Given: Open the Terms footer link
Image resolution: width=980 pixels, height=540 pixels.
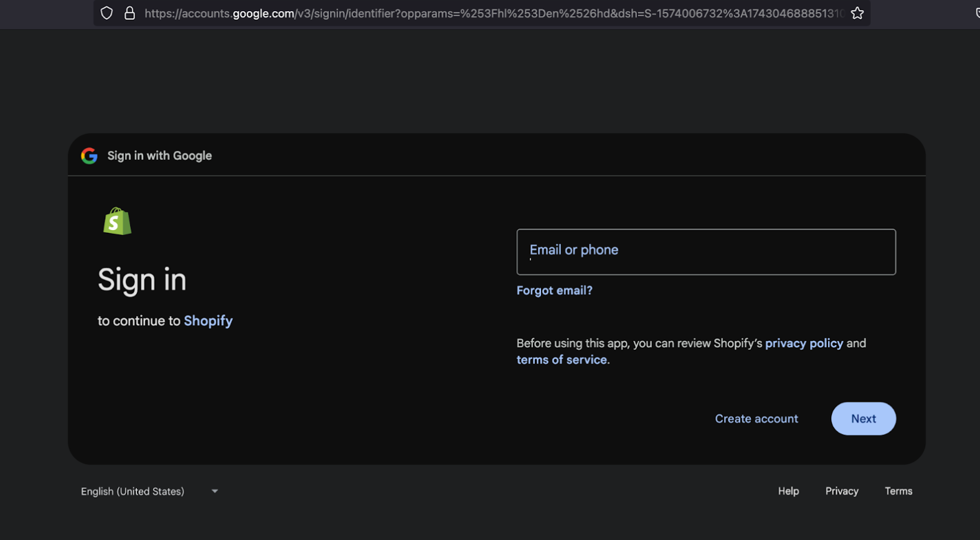Looking at the screenshot, I should [x=898, y=491].
